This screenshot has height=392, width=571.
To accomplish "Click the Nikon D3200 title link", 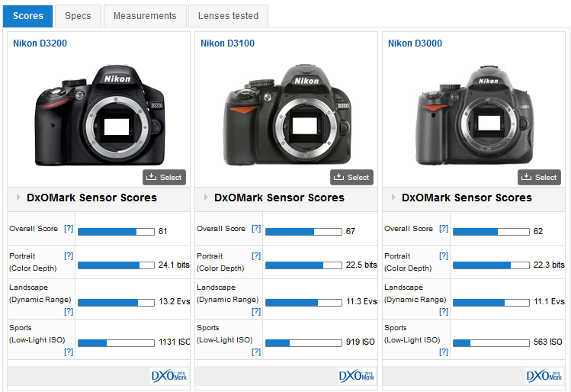I will [x=40, y=43].
